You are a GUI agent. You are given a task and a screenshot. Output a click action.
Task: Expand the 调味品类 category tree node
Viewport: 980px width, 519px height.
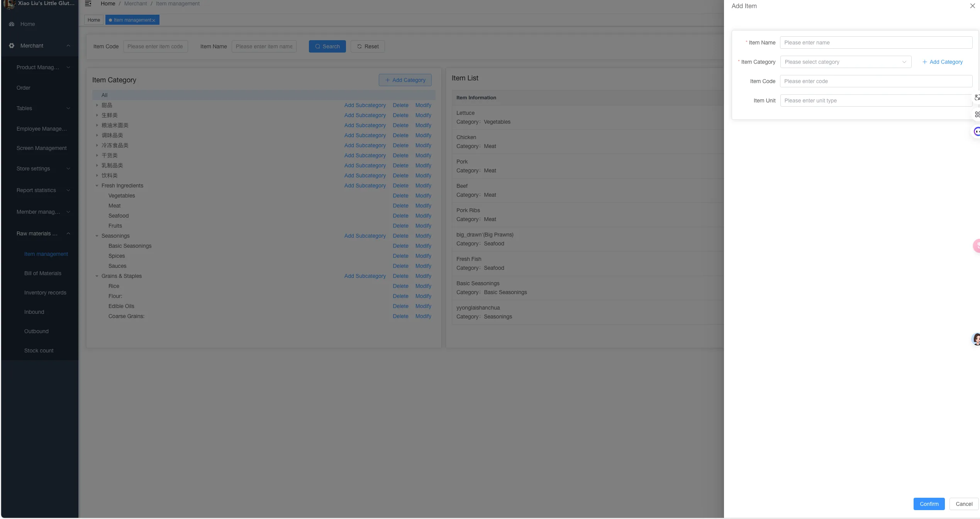tap(97, 135)
